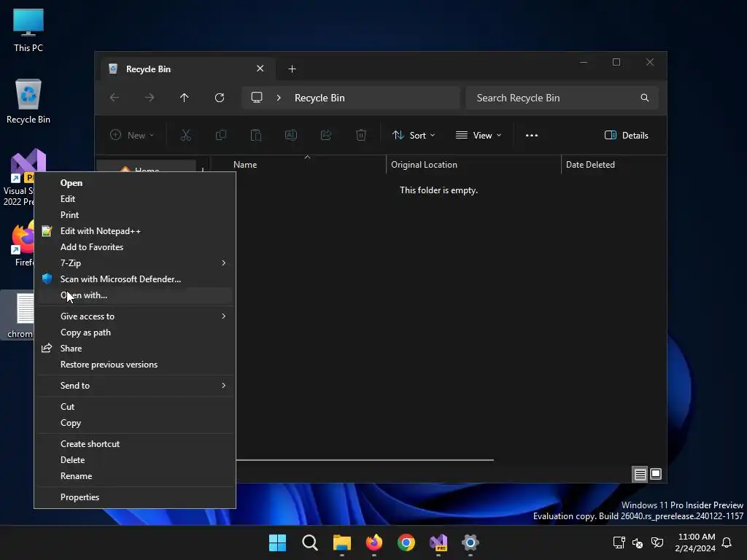Click the Original Location column header

pyautogui.click(x=473, y=165)
